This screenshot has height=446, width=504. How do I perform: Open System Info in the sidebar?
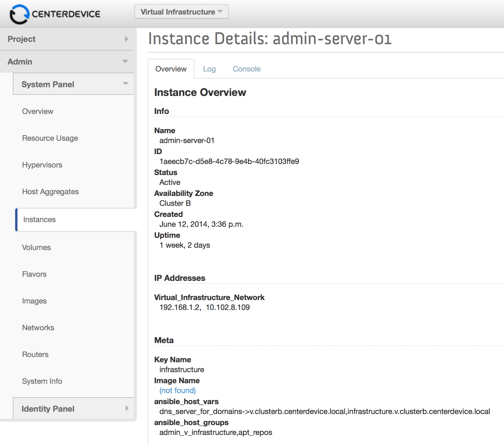42,381
